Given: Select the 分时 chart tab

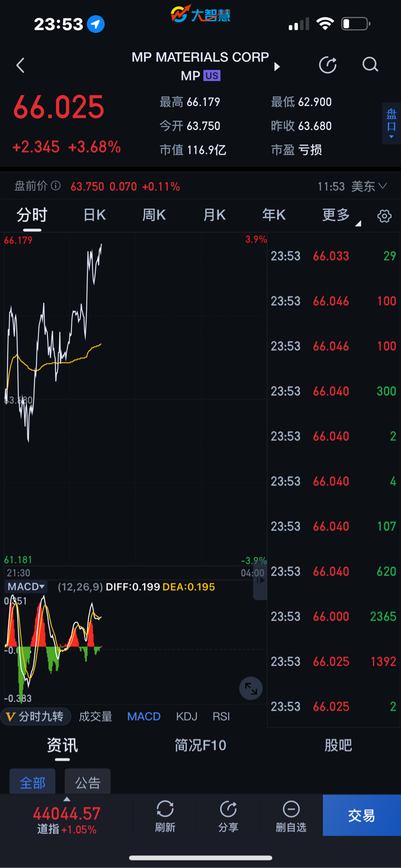Looking at the screenshot, I should click(x=32, y=215).
